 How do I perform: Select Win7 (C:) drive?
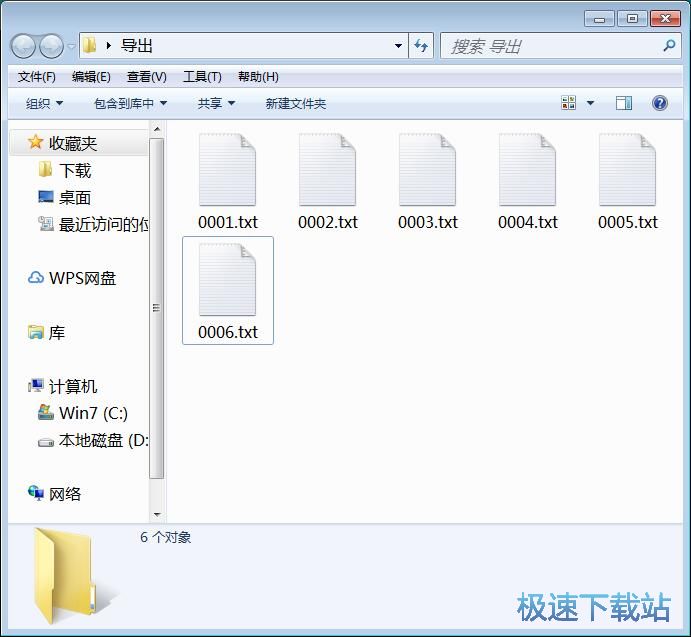point(83,413)
